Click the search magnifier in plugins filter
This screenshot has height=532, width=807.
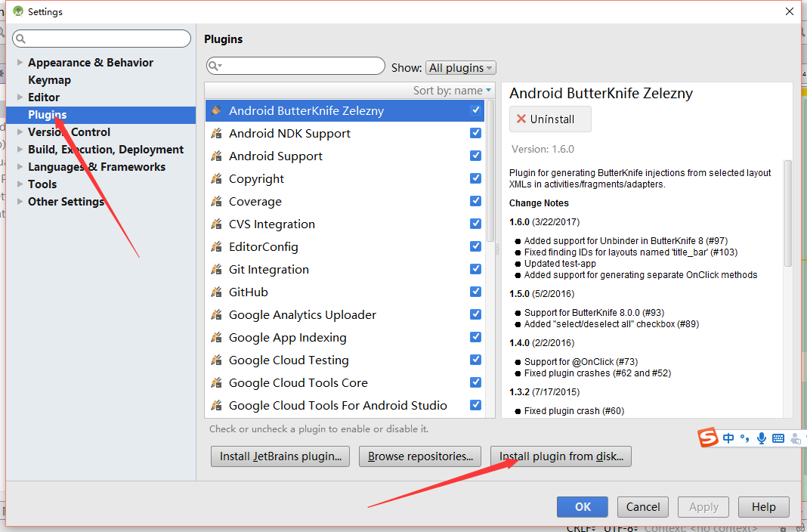click(215, 66)
